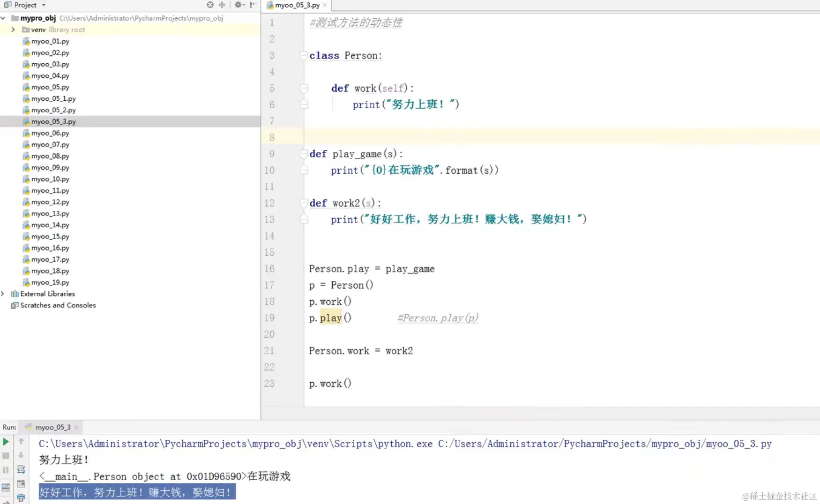Stop the running process
Screen dimensions: 820x504
coord(6,455)
